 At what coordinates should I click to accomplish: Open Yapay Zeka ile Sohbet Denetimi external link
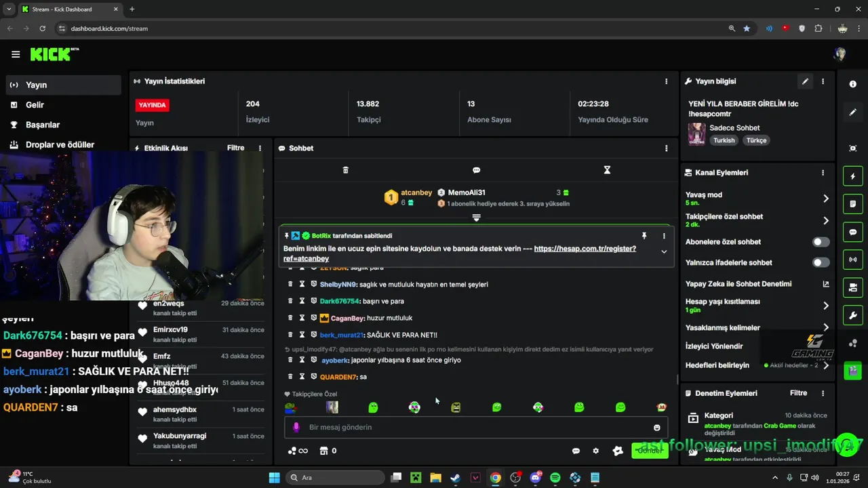tap(825, 284)
